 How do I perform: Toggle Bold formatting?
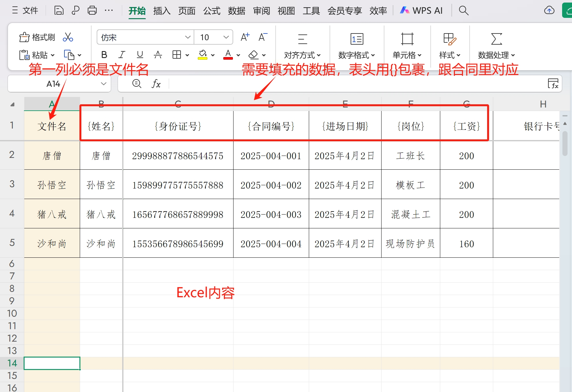104,55
